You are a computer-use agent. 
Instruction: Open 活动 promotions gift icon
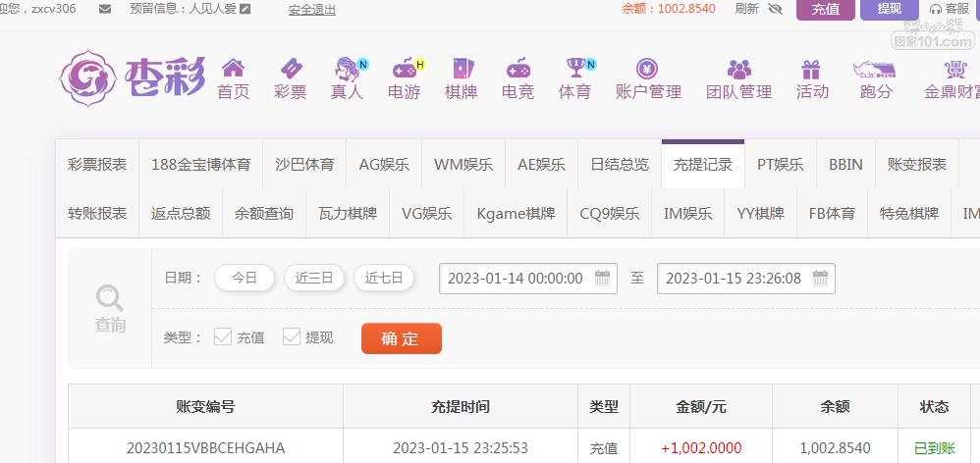(811, 68)
